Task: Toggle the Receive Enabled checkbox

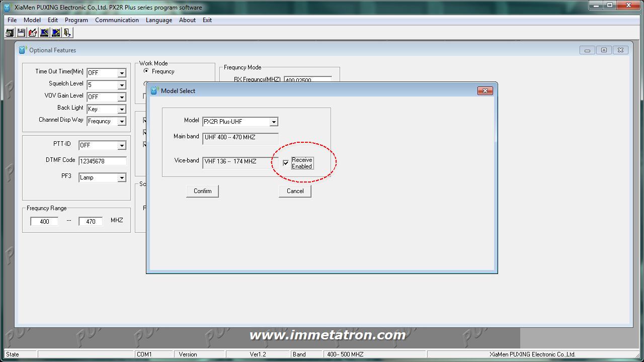Action: [286, 163]
